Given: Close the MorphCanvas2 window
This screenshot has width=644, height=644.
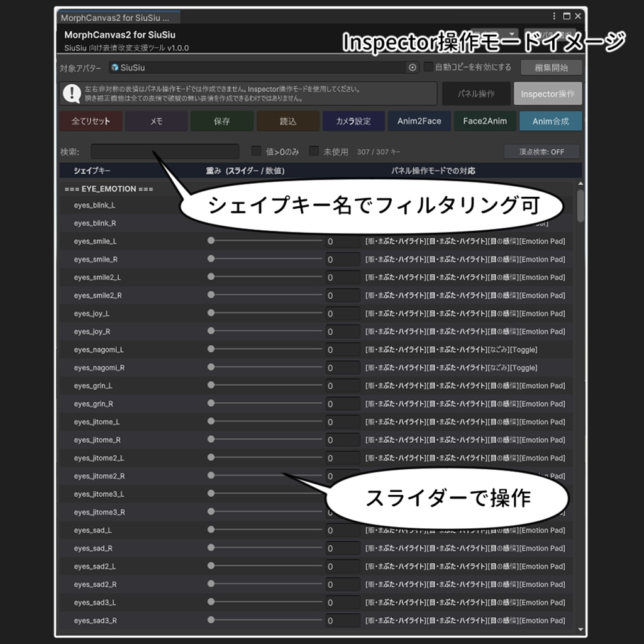Looking at the screenshot, I should click(x=578, y=16).
